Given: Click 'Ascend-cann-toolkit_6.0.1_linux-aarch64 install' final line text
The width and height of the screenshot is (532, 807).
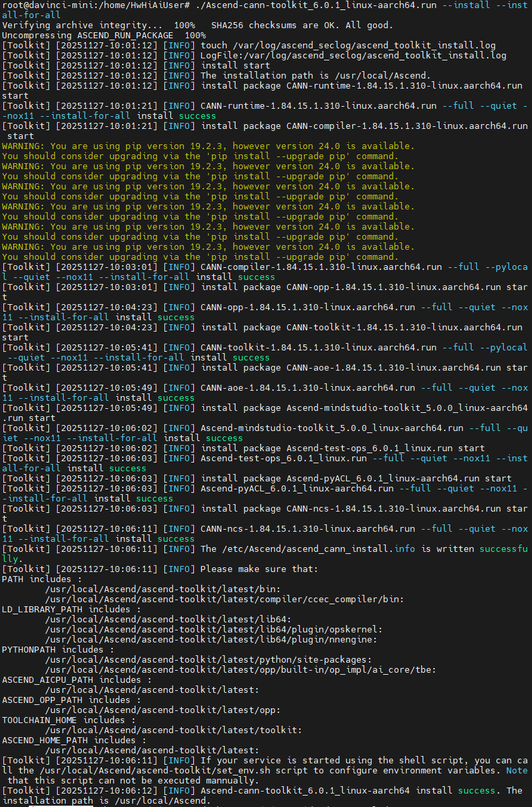Looking at the screenshot, I should pos(327,791).
